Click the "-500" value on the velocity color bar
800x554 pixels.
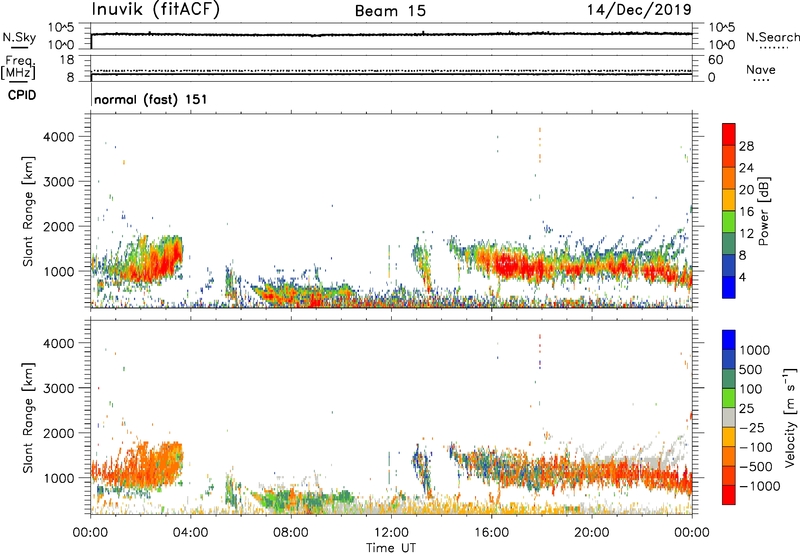pyautogui.click(x=756, y=467)
